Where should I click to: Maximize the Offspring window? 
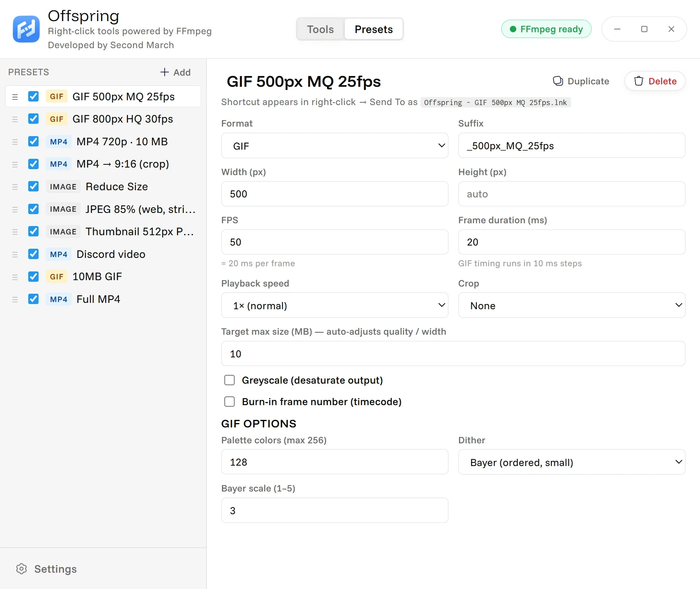coord(644,29)
